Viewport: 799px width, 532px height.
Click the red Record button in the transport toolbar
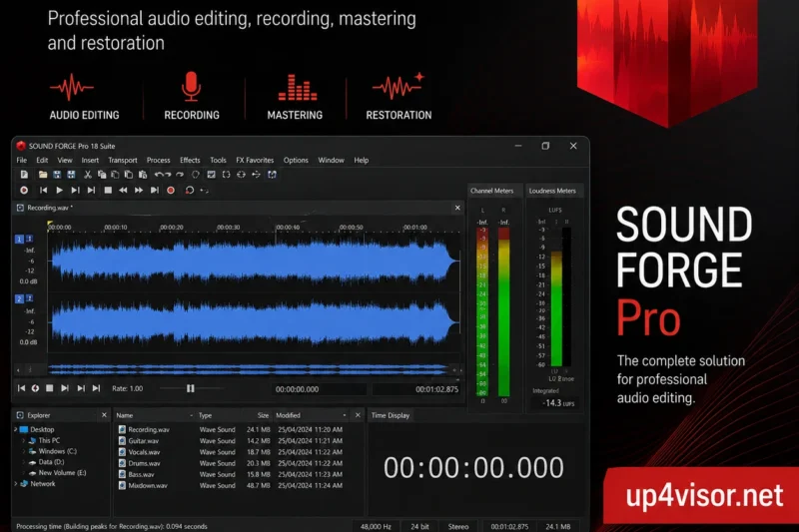[x=171, y=190]
